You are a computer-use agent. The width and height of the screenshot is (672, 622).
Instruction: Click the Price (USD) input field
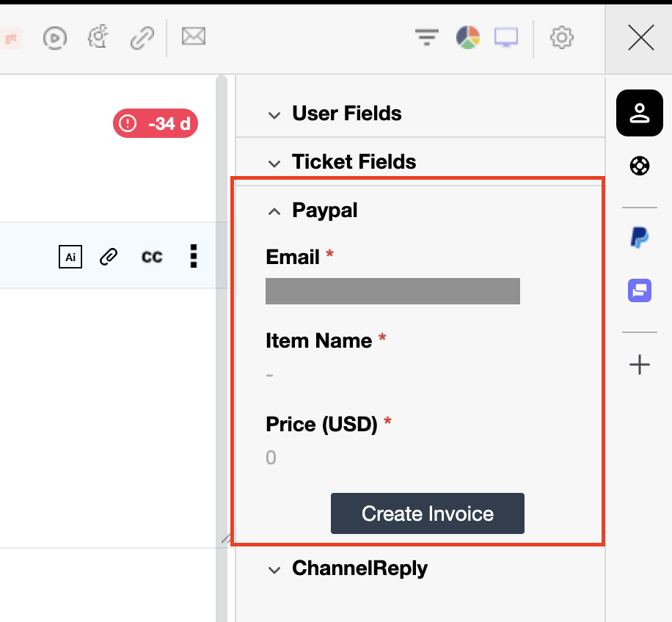[x=392, y=458]
